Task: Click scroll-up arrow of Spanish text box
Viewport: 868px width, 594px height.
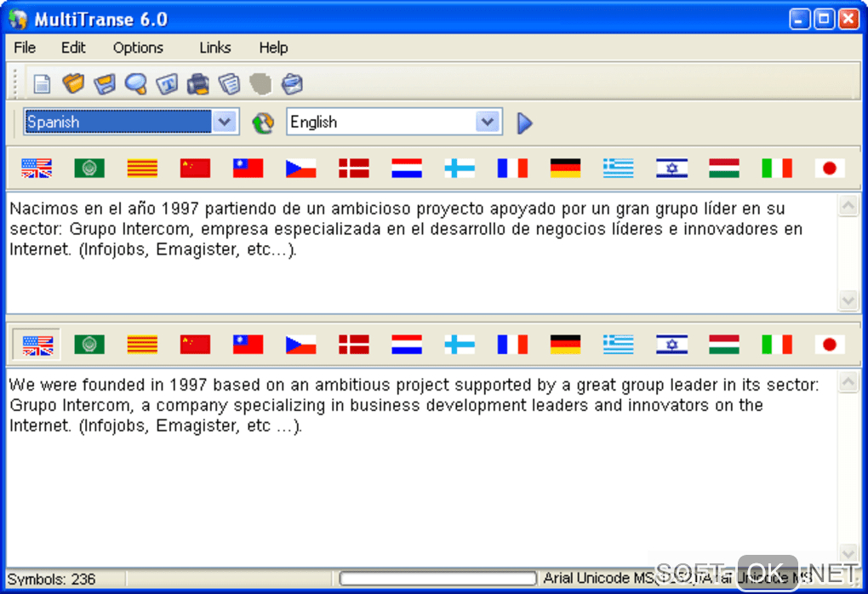Action: tap(848, 206)
